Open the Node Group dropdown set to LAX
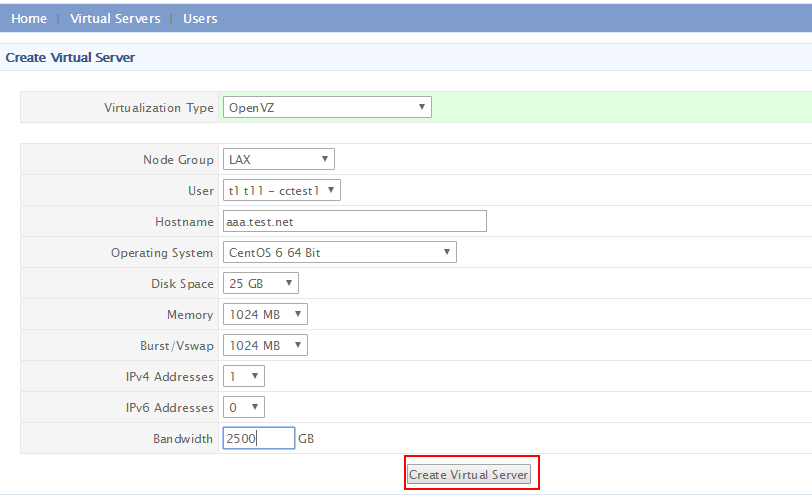 278,160
